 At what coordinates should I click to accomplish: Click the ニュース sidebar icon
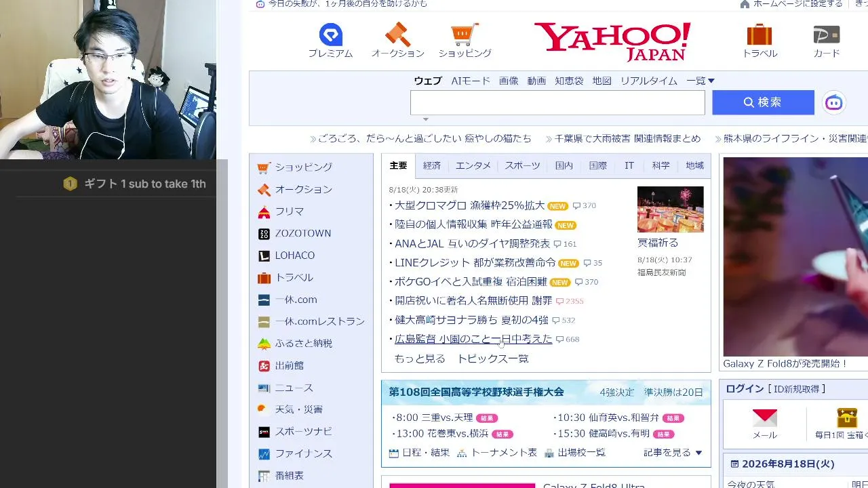264,388
